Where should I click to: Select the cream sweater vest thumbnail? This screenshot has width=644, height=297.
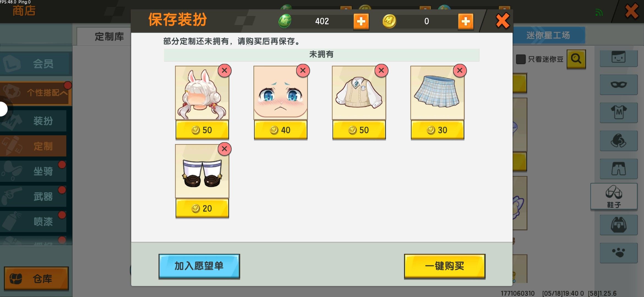[x=359, y=93]
